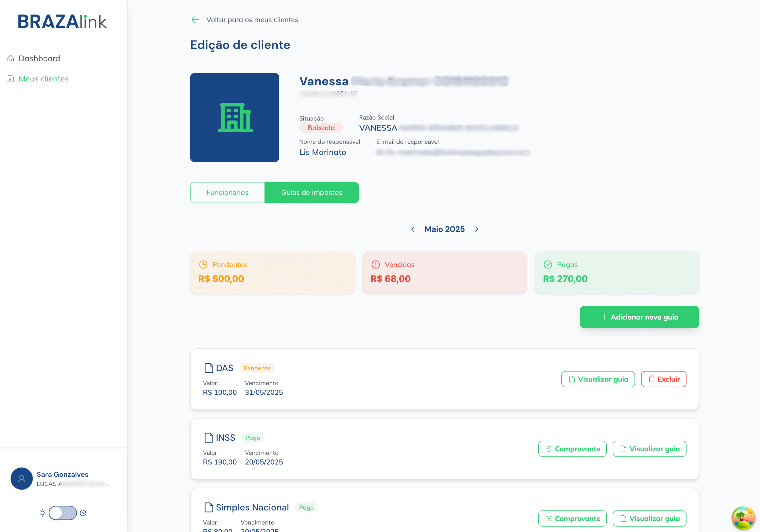Go to previous month chevron
The width and height of the screenshot is (760, 532).
412,229
